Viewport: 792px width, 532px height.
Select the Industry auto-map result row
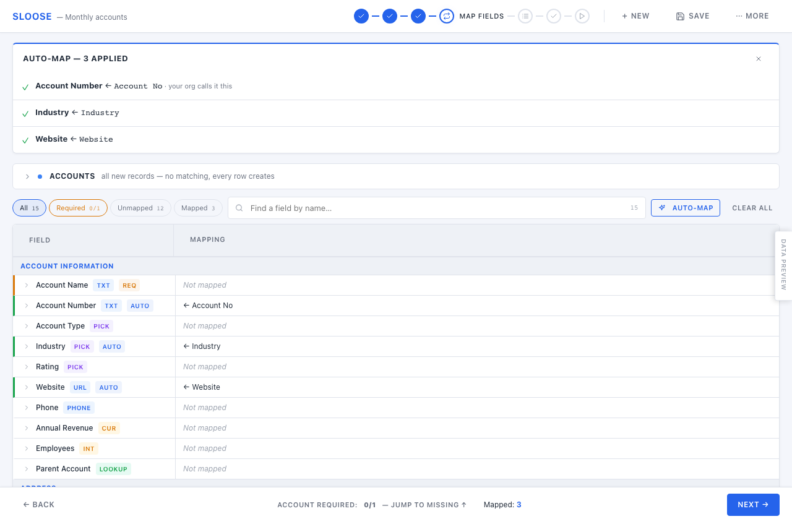[396, 113]
